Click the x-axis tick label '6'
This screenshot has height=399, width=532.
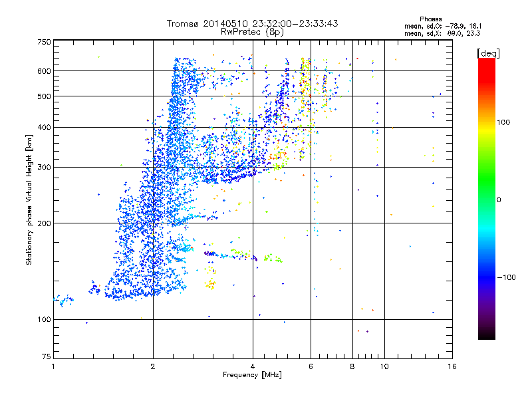point(311,366)
